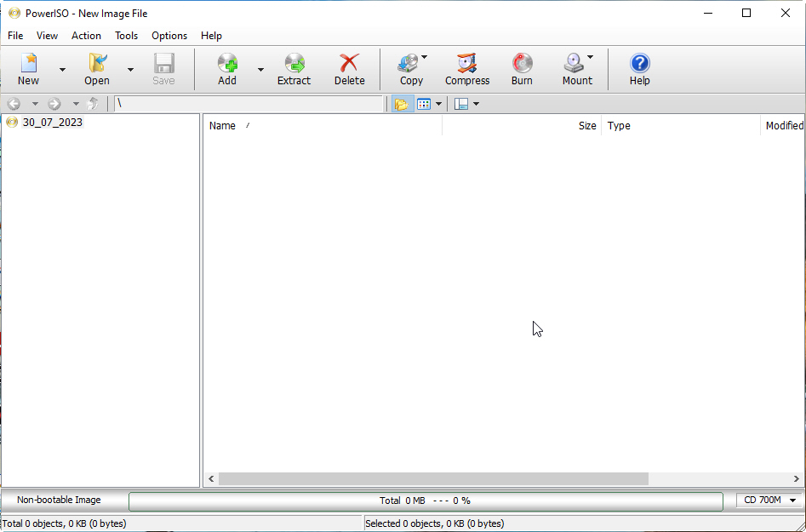
Task: Click the red Delete icon
Action: [350, 63]
